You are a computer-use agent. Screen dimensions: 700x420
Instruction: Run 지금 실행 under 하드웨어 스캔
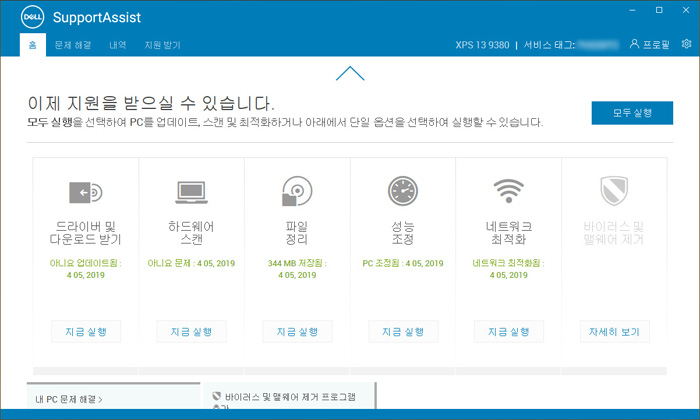(192, 332)
